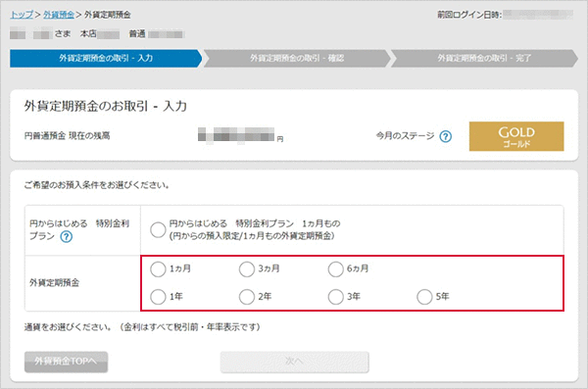Choose the 6ヵ月 deposit term
The image size is (588, 389).
tap(335, 268)
